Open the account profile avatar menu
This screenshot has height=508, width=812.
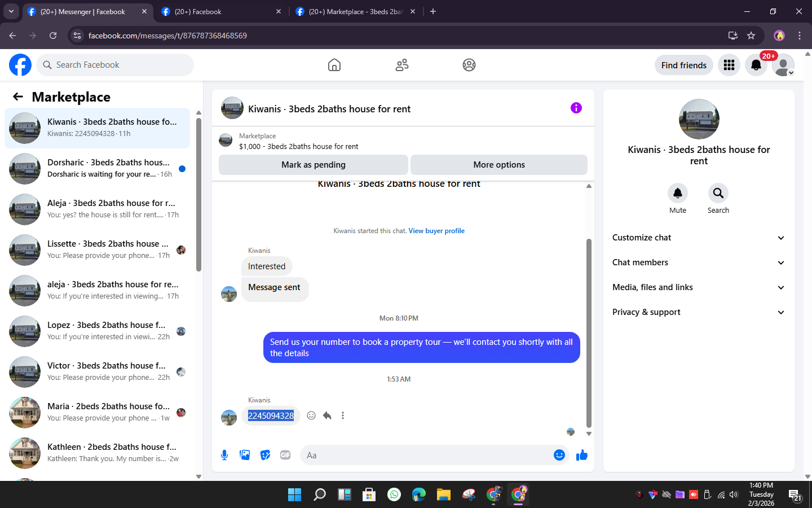pyautogui.click(x=783, y=65)
